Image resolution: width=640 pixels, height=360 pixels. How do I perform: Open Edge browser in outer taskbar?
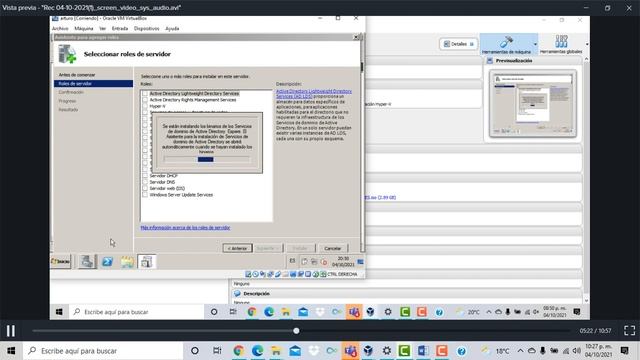point(257,351)
